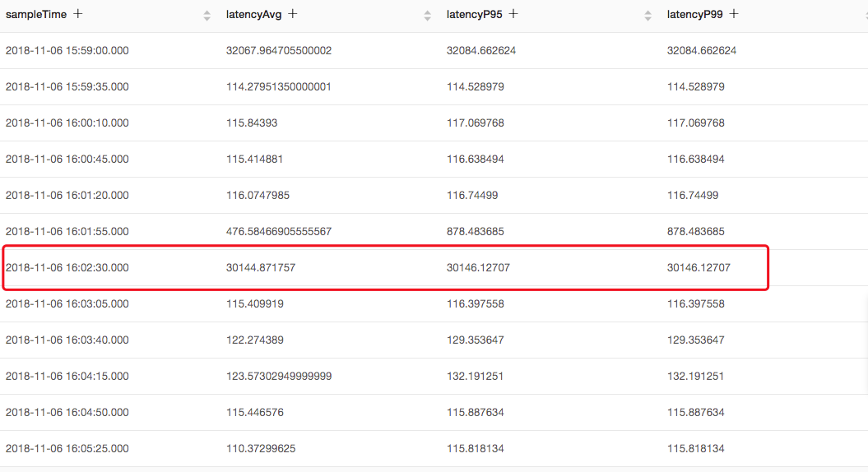Select timestamp 2018-11-06 16:01:55.000
The image size is (868, 472).
click(x=67, y=231)
